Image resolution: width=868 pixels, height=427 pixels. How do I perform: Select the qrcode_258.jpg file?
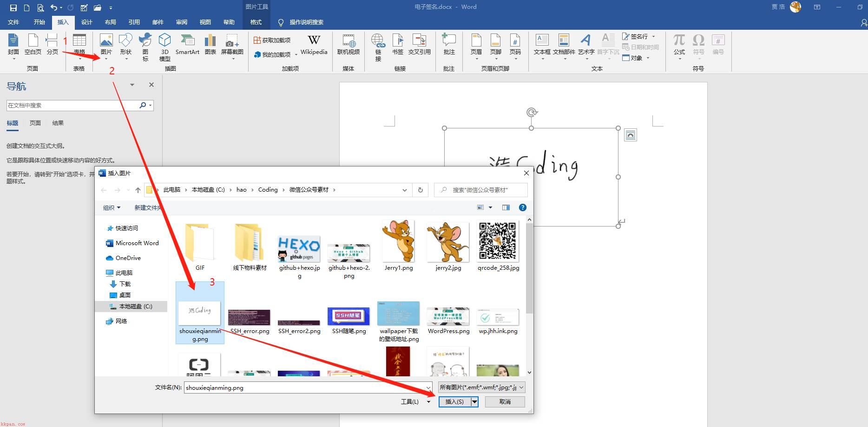tap(498, 246)
